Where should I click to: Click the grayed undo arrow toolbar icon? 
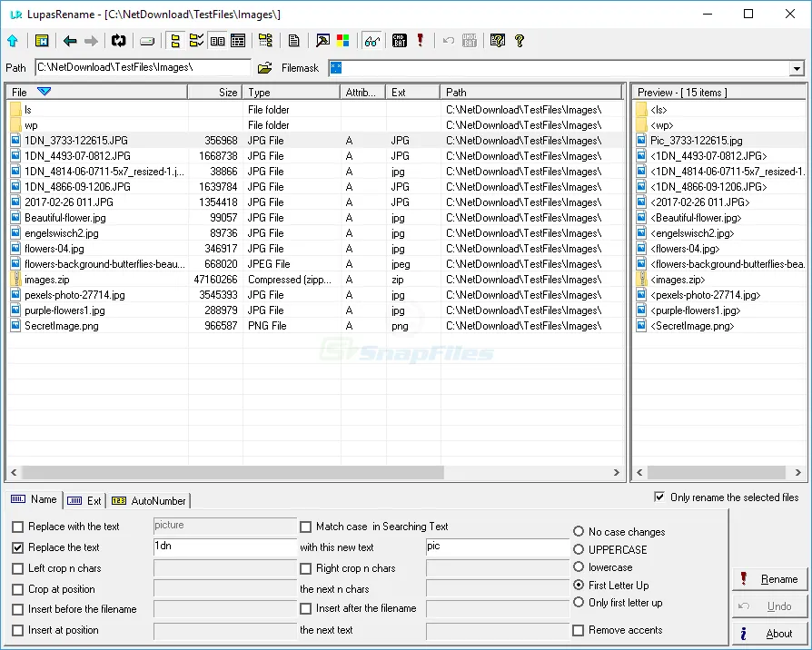(449, 41)
